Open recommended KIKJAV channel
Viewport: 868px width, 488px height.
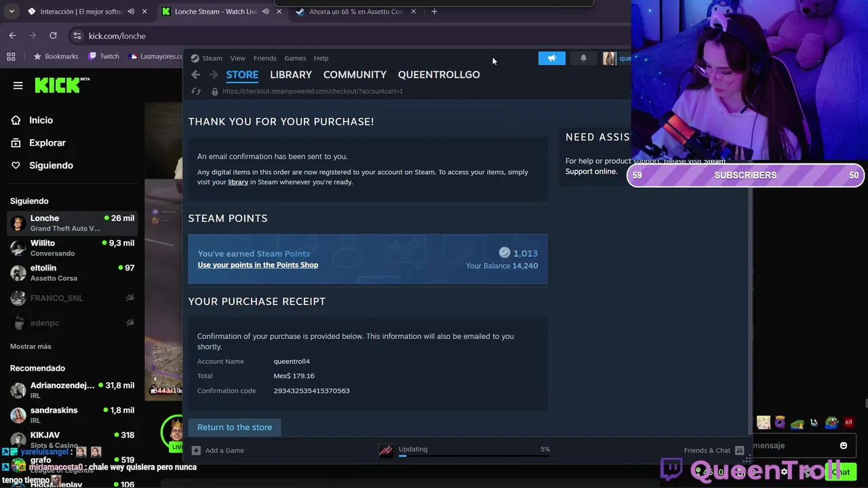click(x=72, y=439)
